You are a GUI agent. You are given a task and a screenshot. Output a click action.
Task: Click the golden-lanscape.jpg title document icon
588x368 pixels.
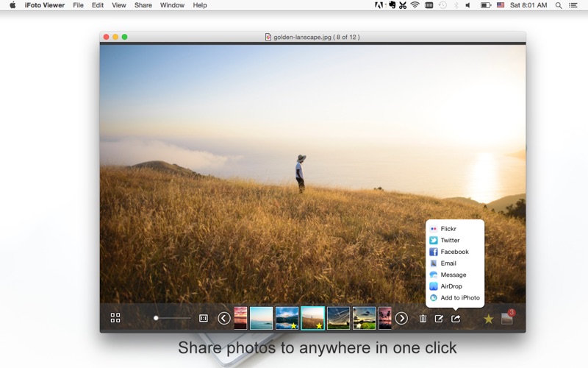[x=268, y=37]
